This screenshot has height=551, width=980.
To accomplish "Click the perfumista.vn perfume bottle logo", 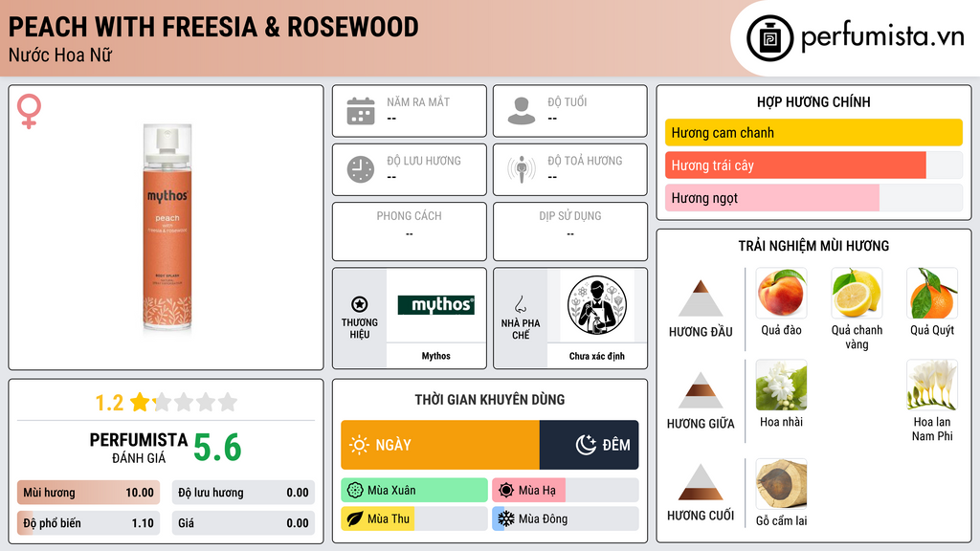I will [769, 38].
